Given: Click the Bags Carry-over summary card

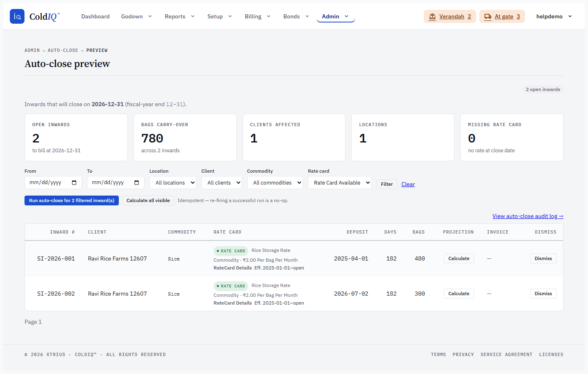Looking at the screenshot, I should coord(185,137).
